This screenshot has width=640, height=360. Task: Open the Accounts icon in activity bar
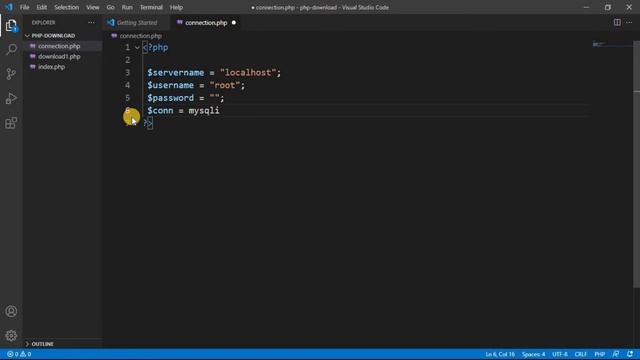click(11, 311)
